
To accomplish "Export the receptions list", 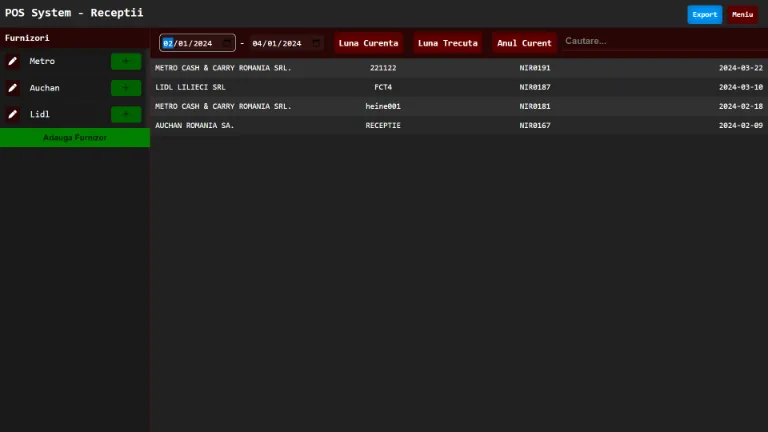I will tap(704, 14).
